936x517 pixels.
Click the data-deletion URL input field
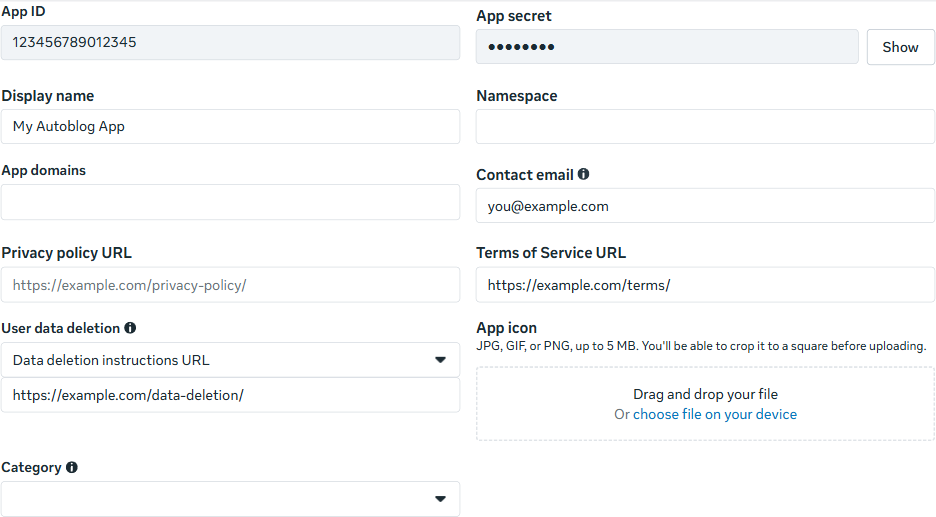pos(230,395)
